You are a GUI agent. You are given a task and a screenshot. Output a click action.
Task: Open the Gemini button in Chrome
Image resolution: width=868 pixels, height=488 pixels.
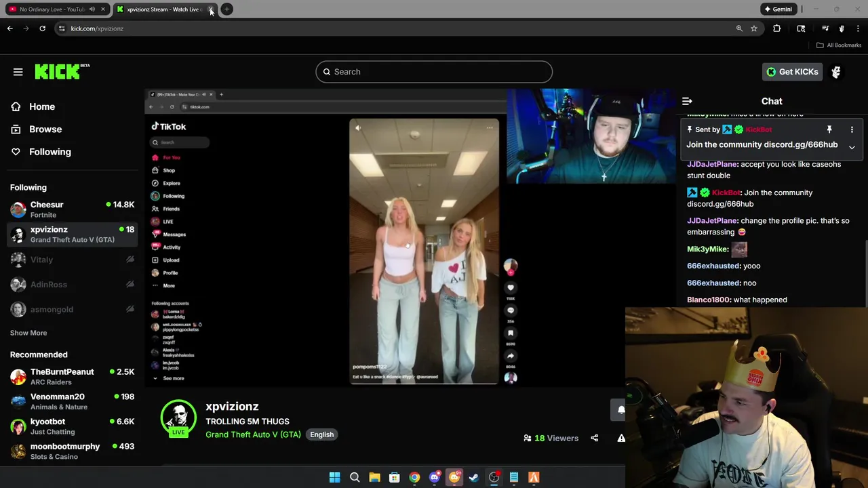click(x=778, y=9)
